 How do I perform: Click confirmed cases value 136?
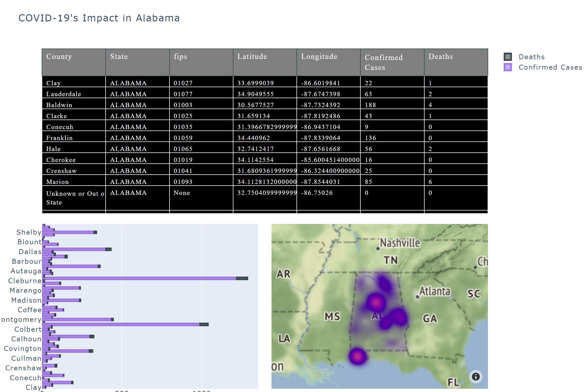coord(370,138)
